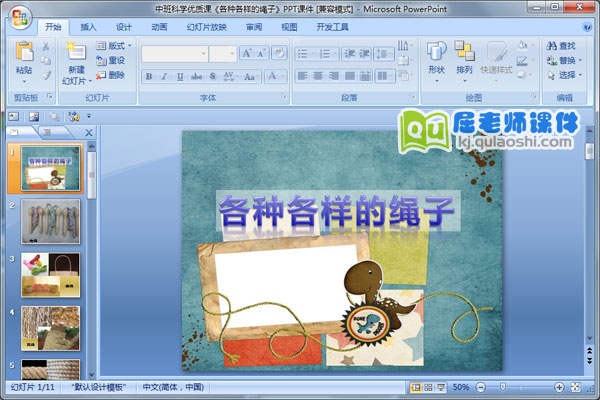Switch to the 动画 (Animations) tab
This screenshot has height=400, width=600.
[159, 27]
